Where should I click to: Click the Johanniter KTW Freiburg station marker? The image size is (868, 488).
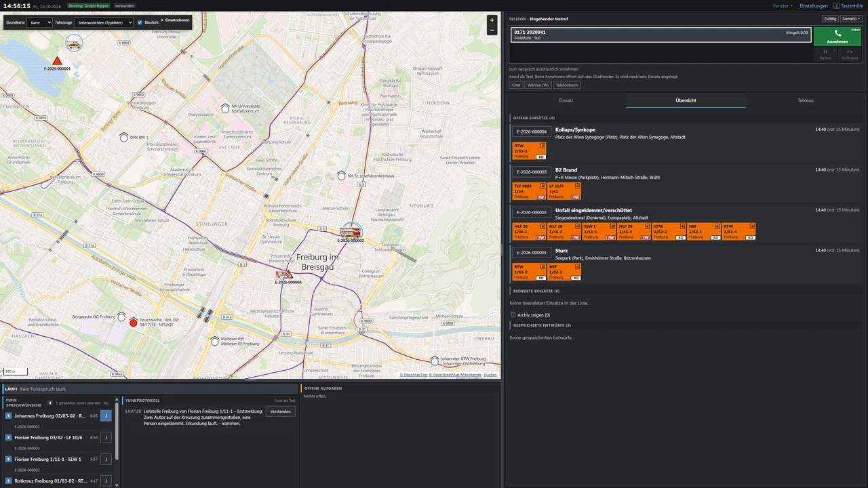(x=435, y=360)
